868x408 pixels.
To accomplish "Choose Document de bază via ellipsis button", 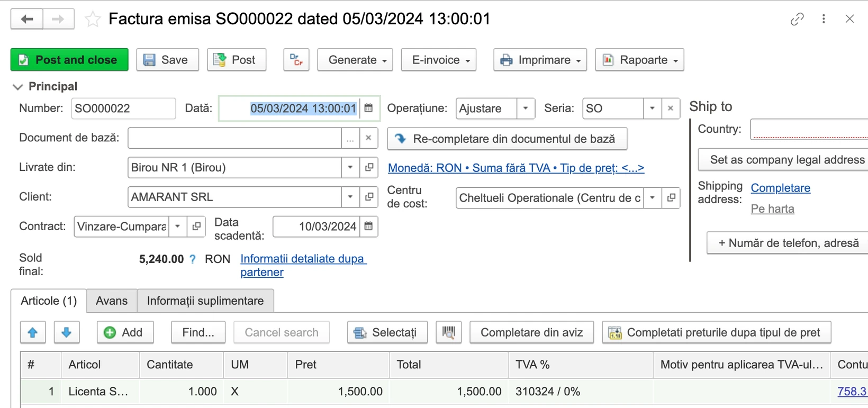I will coord(350,138).
